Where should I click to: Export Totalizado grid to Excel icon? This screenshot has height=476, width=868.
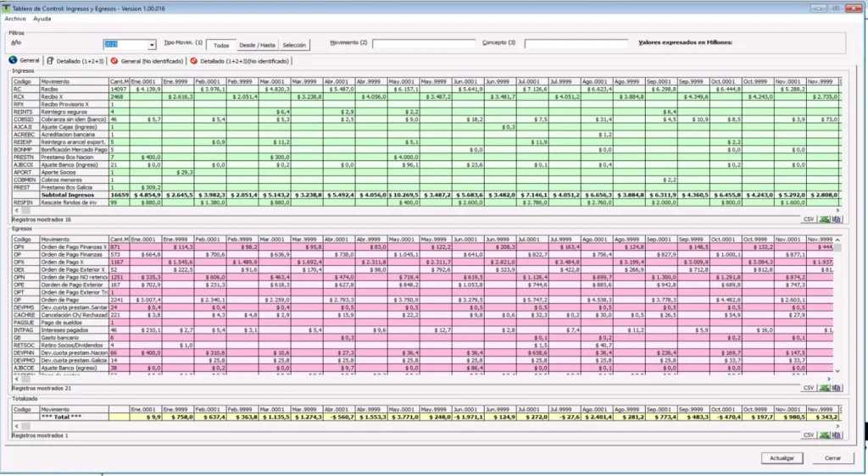(823, 434)
